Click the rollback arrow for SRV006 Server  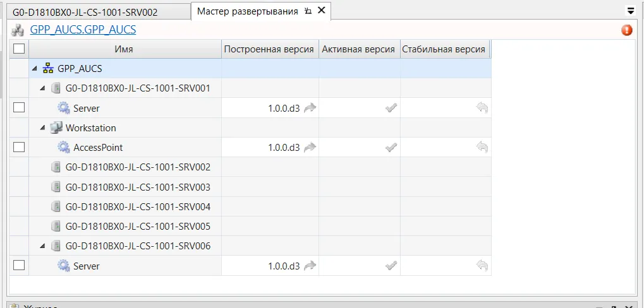(x=482, y=266)
